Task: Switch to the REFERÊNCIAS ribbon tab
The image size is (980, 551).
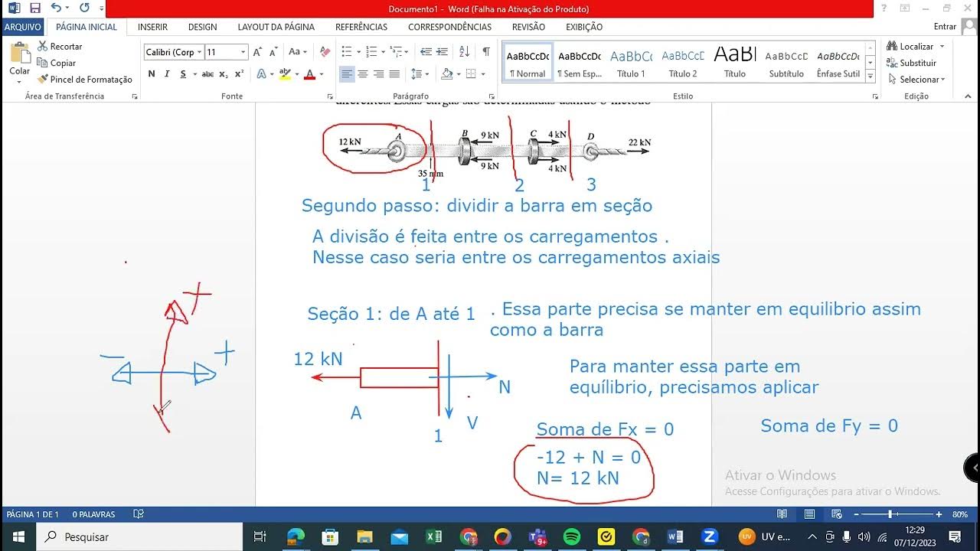Action: click(361, 27)
